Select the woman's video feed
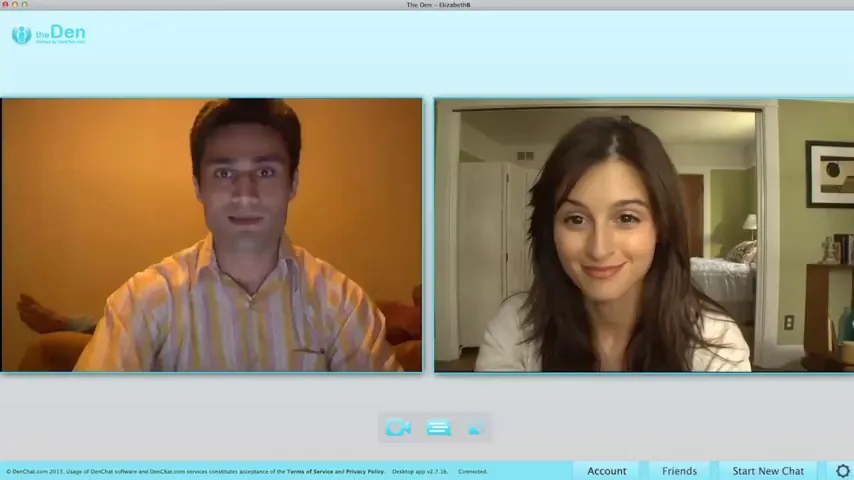854x480 pixels. click(x=644, y=235)
